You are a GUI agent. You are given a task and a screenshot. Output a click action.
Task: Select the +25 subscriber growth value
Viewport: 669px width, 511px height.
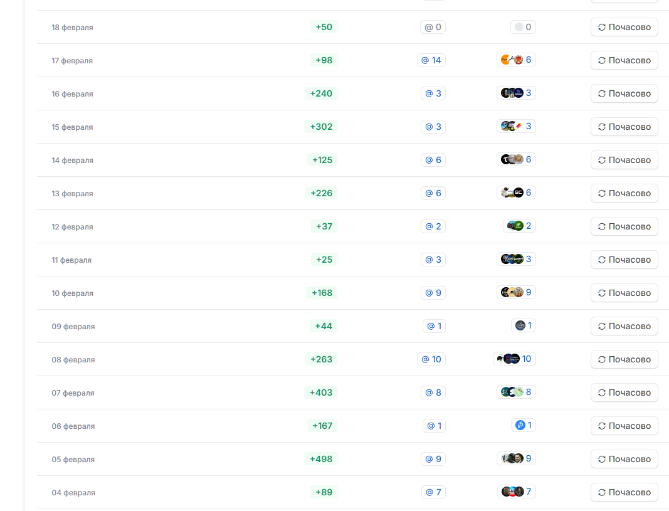(324, 260)
